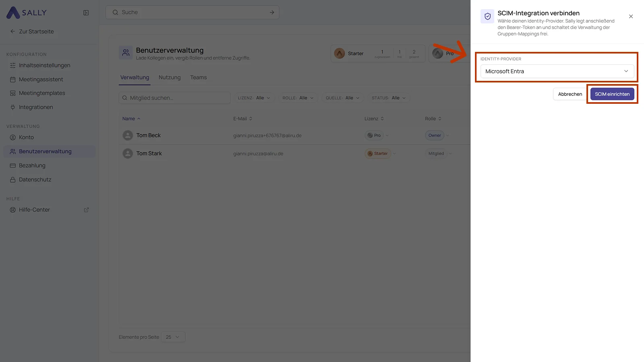Switch to Verwaltung tab
The height and width of the screenshot is (362, 644).
[x=135, y=77]
